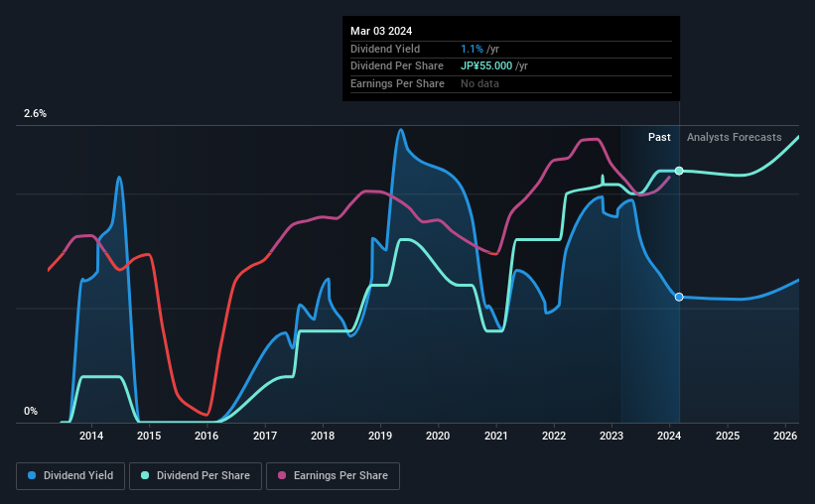815x504 pixels.
Task: Toggle the Earnings Per Share legend button
Action: (x=333, y=476)
